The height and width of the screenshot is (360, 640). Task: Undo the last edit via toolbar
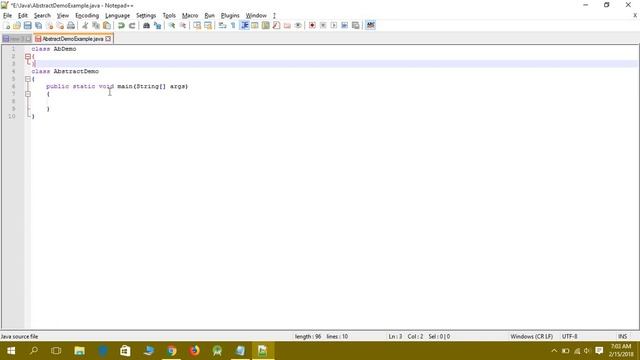(x=121, y=25)
